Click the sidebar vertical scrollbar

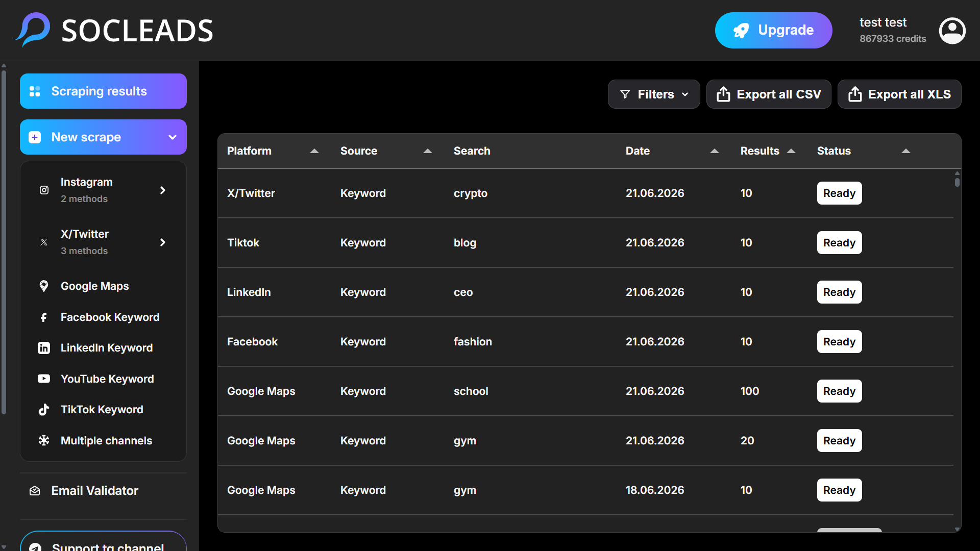pos(4,242)
